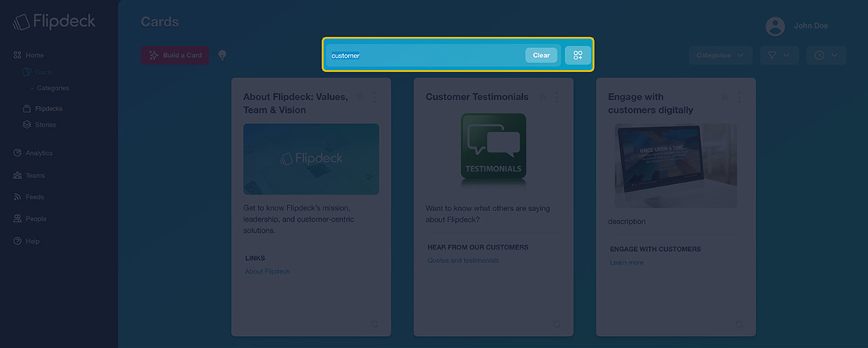Click the John Doe avatar icon
Viewport: 868px width, 348px height.
pos(775,26)
